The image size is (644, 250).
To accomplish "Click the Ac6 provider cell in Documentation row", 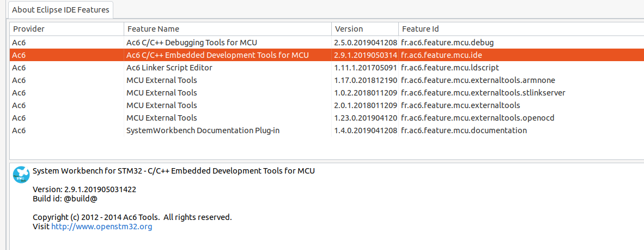I will point(19,130).
